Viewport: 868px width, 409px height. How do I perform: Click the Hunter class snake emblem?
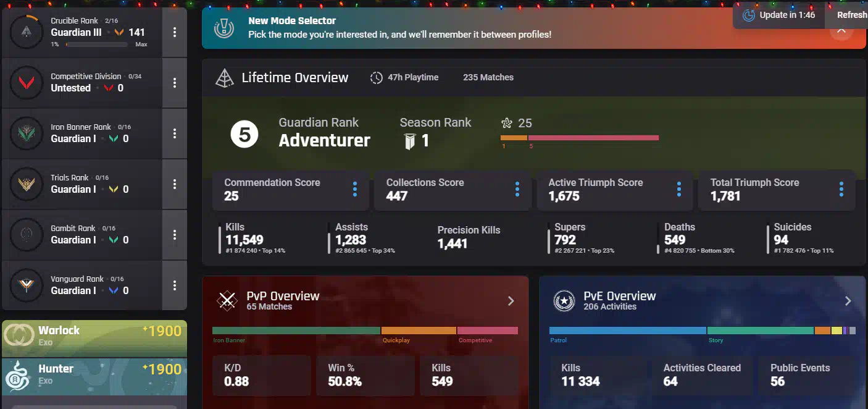pyautogui.click(x=18, y=376)
